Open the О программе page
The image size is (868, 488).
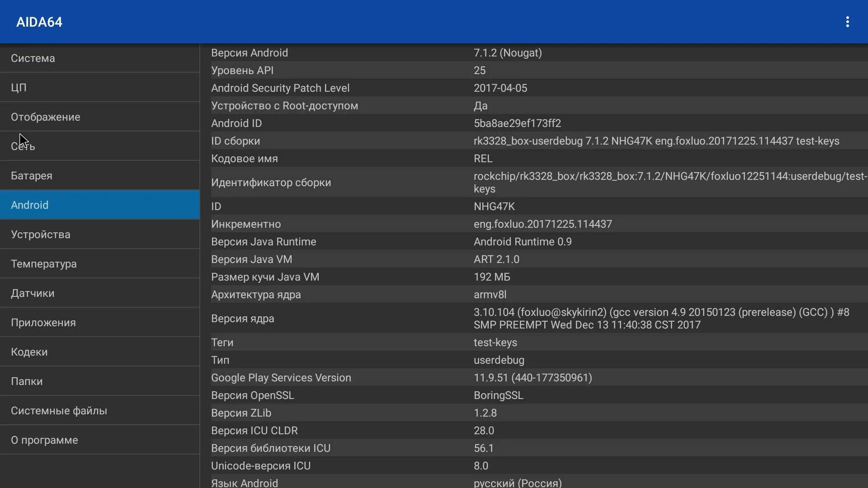[x=99, y=440]
